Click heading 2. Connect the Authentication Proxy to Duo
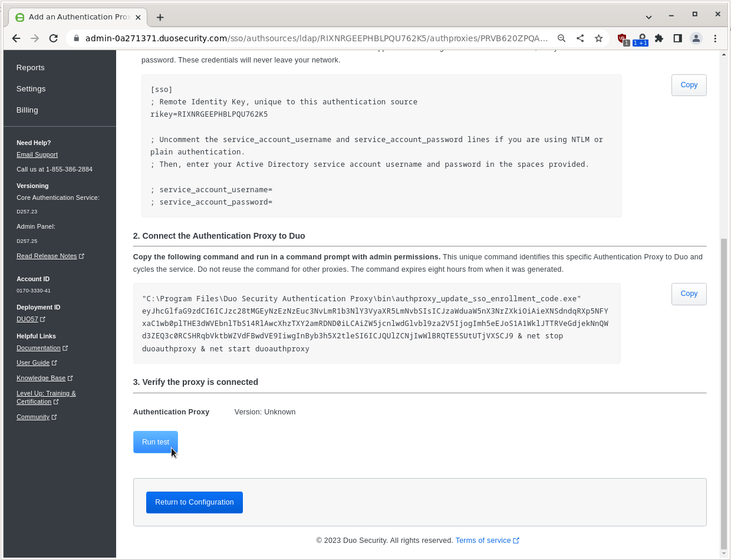The image size is (731, 560). (x=219, y=236)
